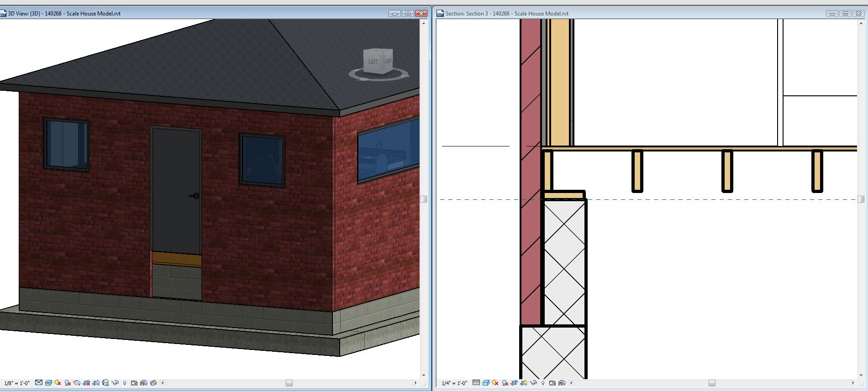Select the gray door in the 3D view

pyautogui.click(x=176, y=191)
